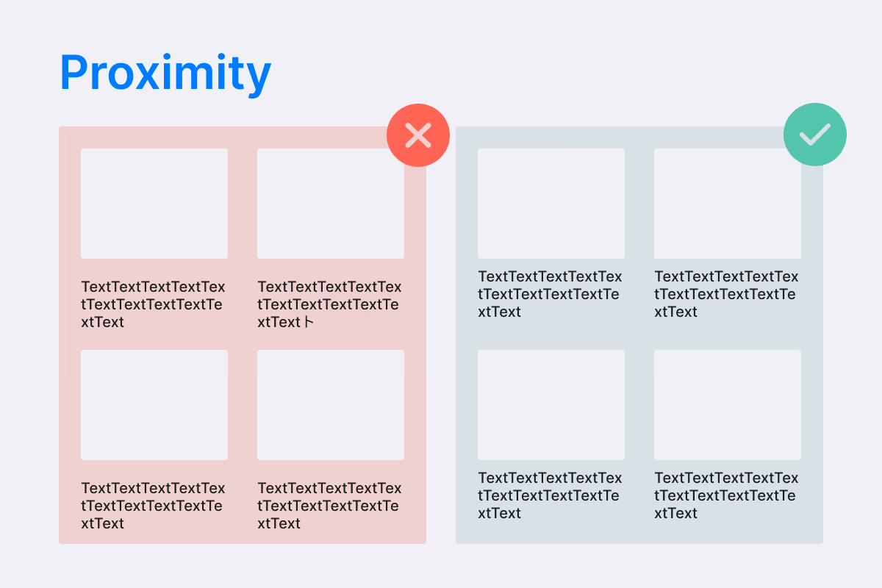Click bottom-right text caption in red panel
Screen dimensions: 882x588
[x=330, y=506]
